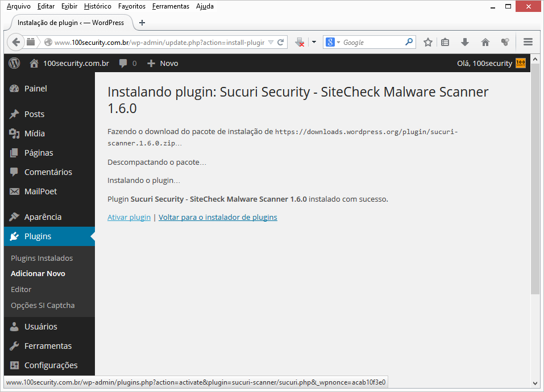
Task: Open Plugins Instalados submenu item
Action: point(41,258)
